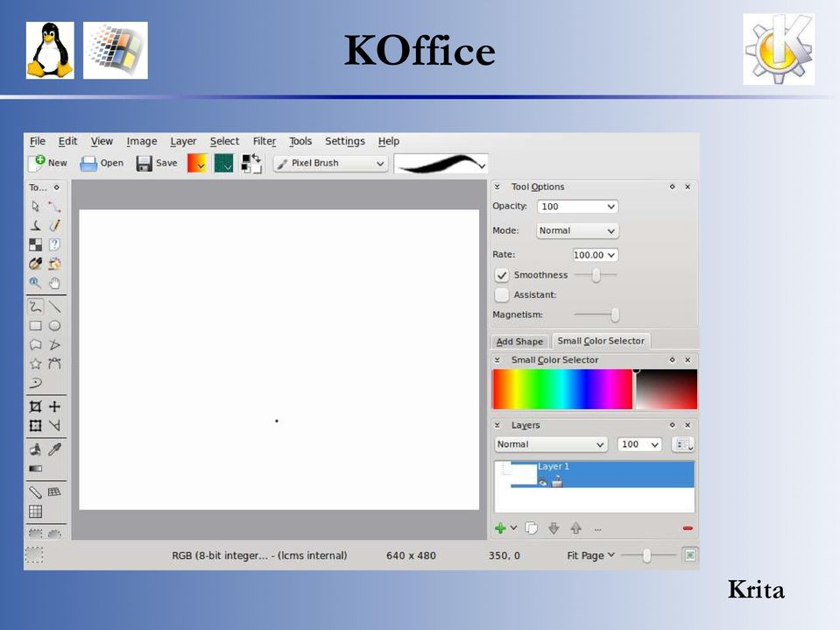
Task: Open the Layers blend mode Normal dropdown
Action: tap(551, 444)
